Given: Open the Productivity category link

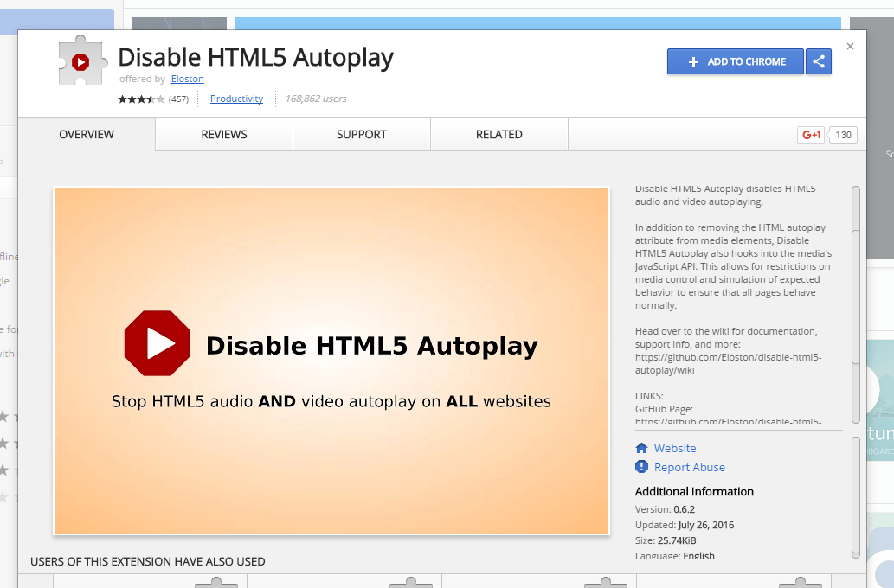Looking at the screenshot, I should pos(236,99).
